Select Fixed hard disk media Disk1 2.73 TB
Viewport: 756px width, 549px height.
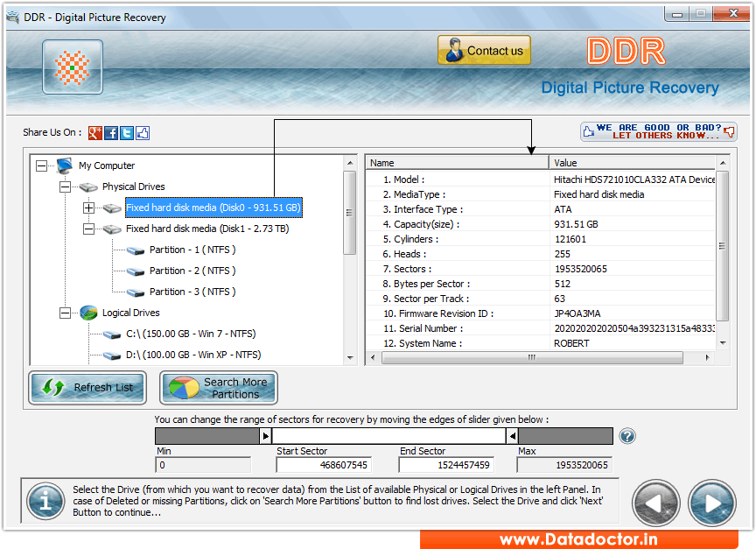(207, 229)
